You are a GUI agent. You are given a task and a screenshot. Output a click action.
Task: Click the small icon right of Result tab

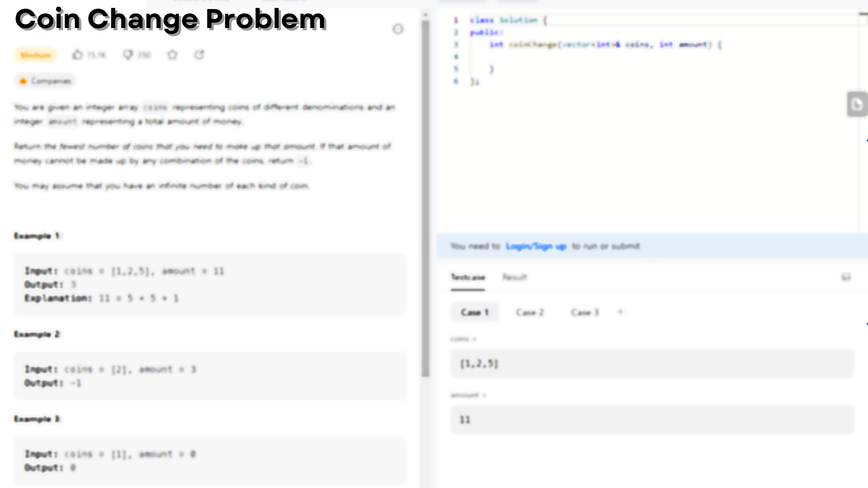click(846, 277)
